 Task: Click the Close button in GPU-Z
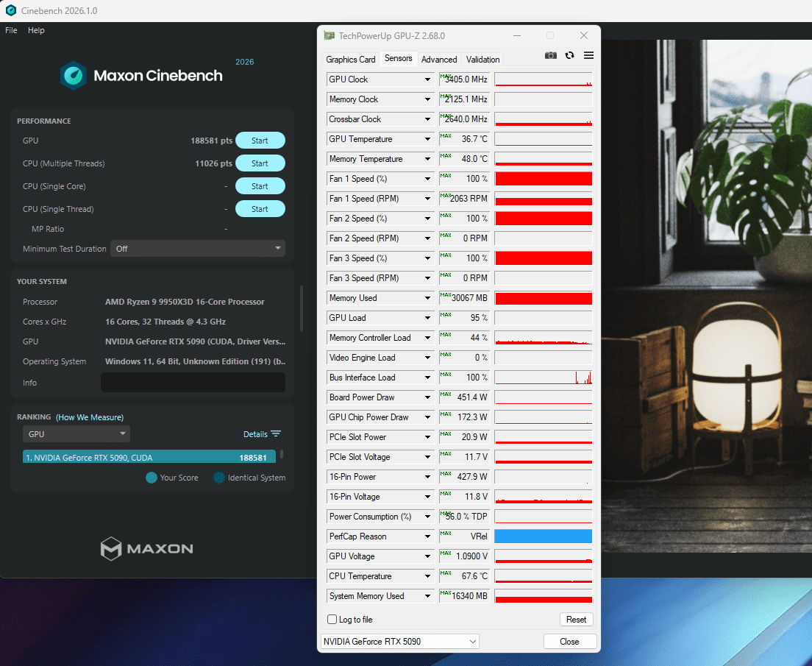pyautogui.click(x=569, y=642)
